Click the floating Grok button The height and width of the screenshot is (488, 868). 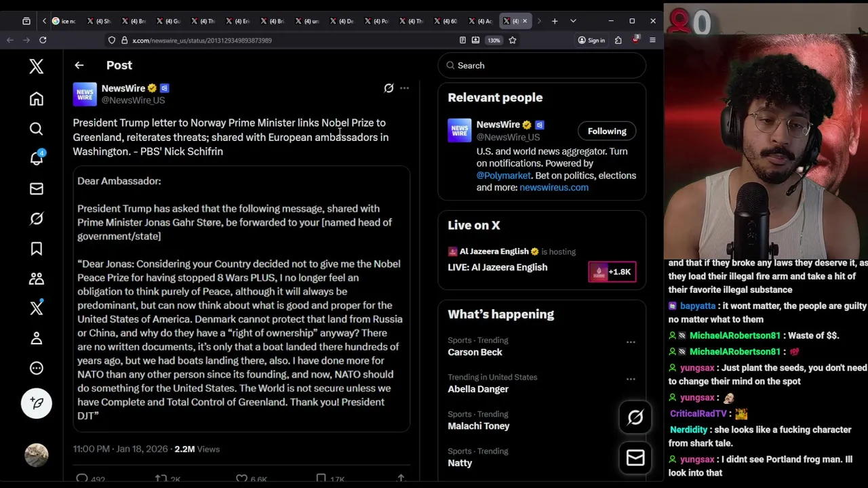[x=635, y=418]
